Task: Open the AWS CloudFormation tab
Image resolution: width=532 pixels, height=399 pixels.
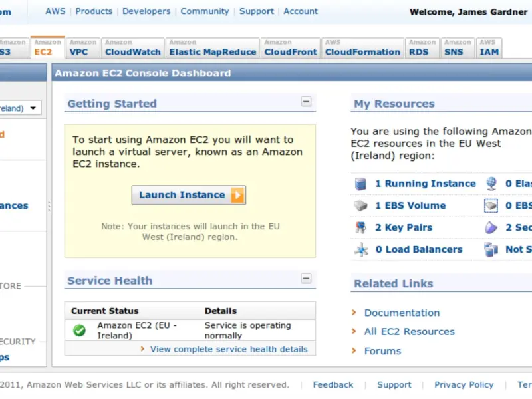Action: [x=362, y=47]
